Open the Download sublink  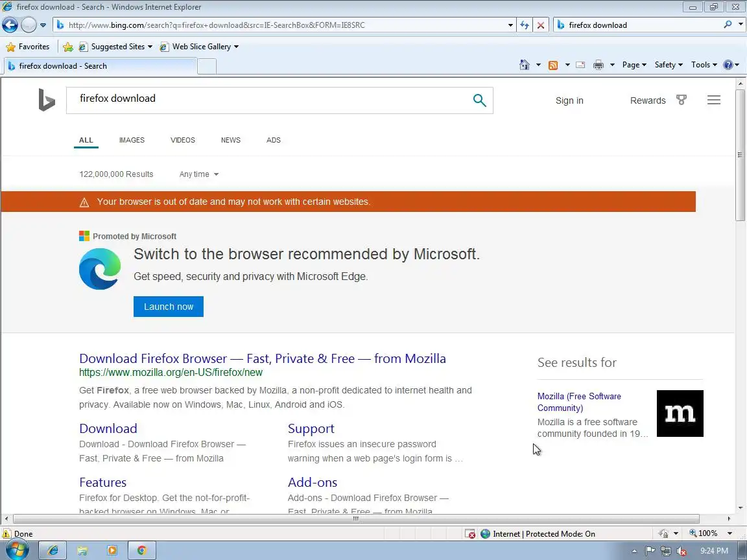tap(108, 428)
